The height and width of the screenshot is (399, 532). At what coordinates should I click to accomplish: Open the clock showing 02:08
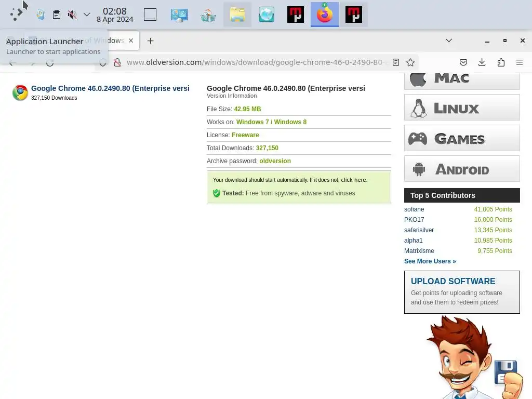click(x=115, y=15)
